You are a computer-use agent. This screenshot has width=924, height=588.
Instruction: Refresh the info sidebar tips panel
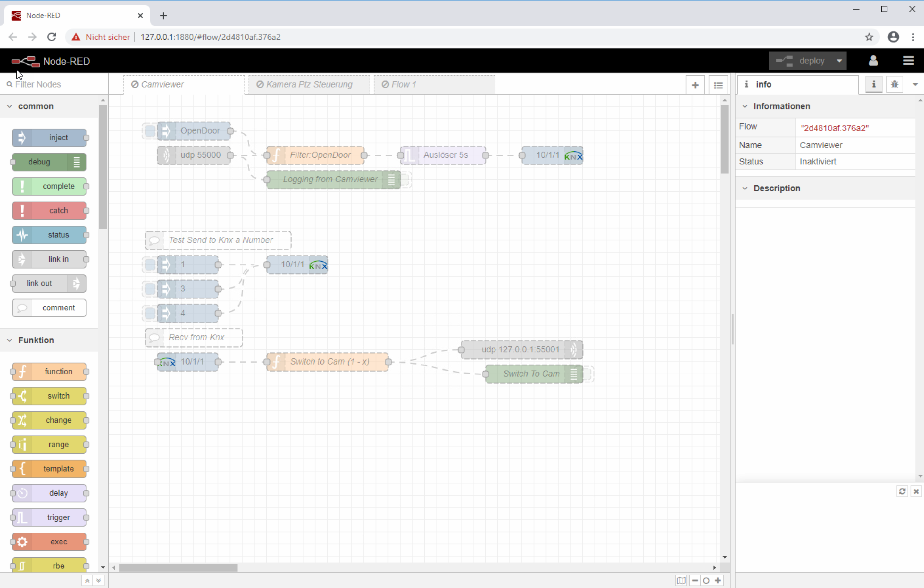(902, 491)
